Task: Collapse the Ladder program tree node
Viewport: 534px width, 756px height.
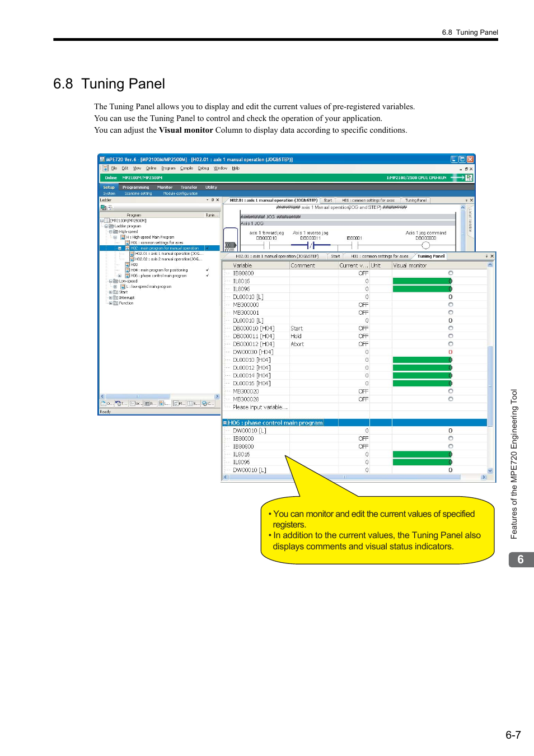Action: tap(106, 226)
